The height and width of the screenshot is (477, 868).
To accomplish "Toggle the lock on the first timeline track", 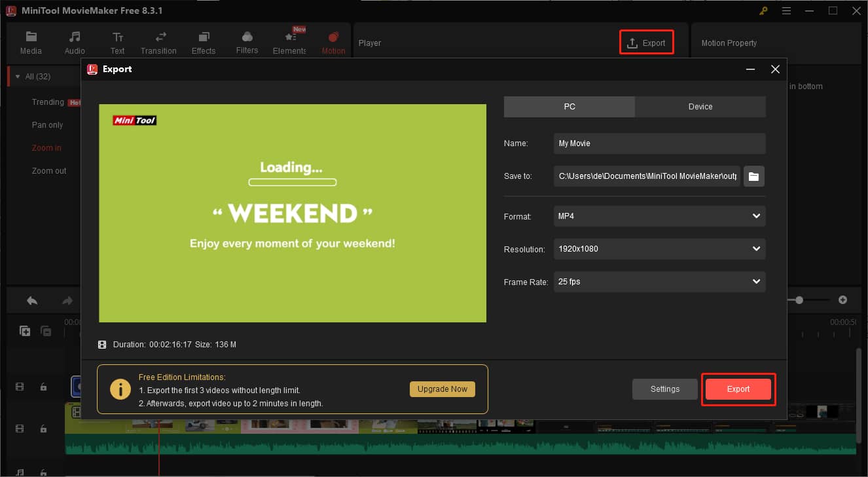I will (43, 387).
